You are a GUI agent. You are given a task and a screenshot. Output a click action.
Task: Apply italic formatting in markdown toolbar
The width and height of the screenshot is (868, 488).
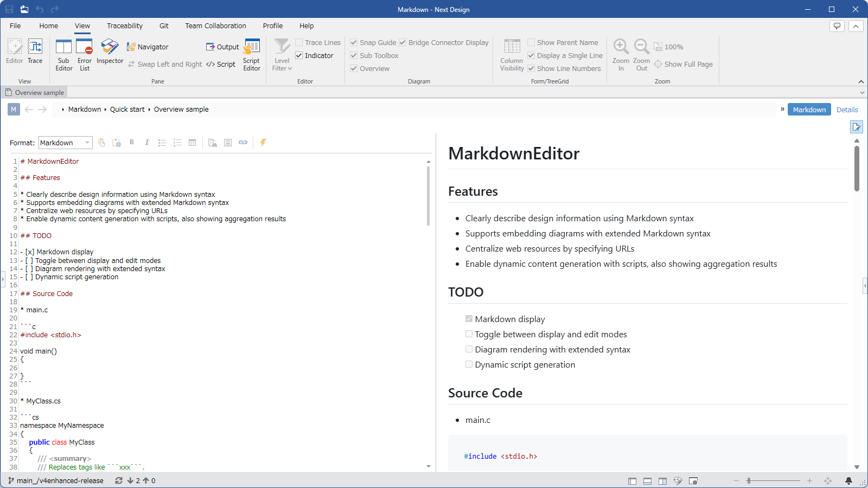pyautogui.click(x=146, y=143)
